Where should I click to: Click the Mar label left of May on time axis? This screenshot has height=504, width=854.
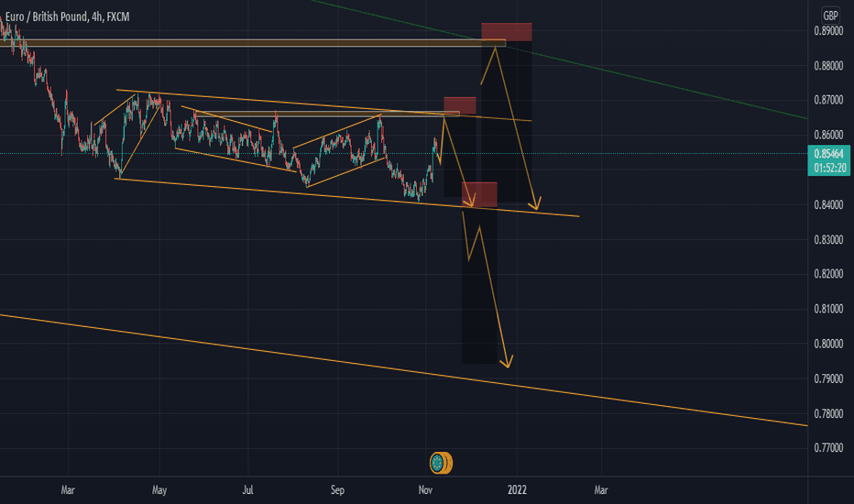tap(68, 490)
